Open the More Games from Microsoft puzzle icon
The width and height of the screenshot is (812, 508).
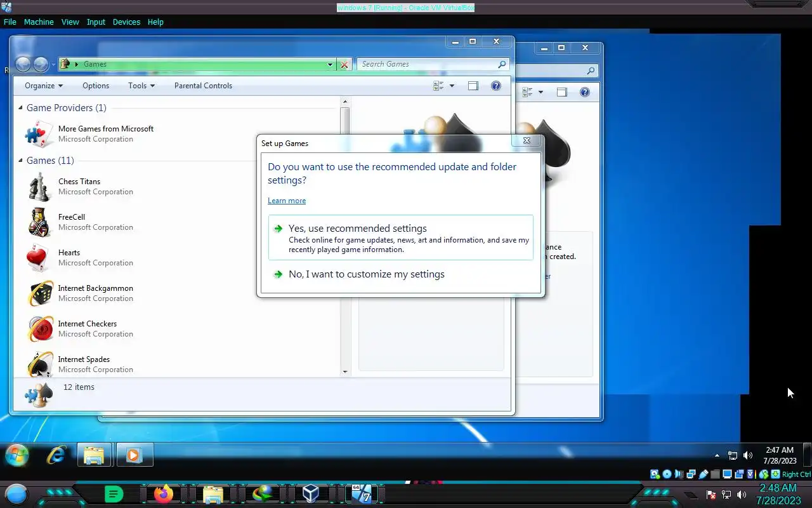40,134
